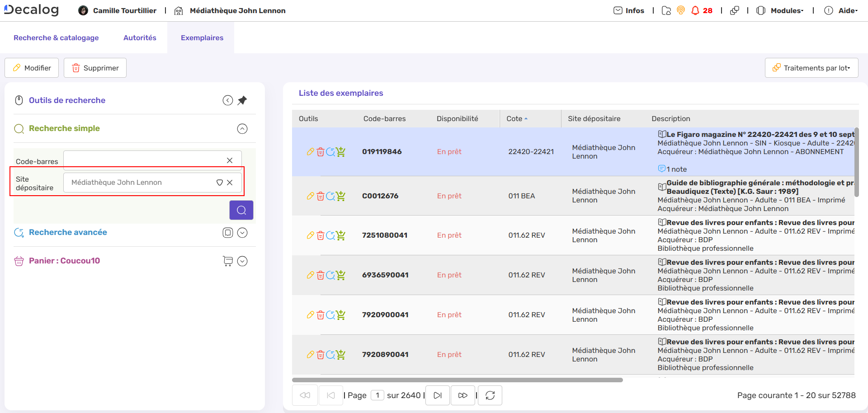Pin the Outils de recherche panel
The height and width of the screenshot is (413, 868).
click(x=242, y=100)
